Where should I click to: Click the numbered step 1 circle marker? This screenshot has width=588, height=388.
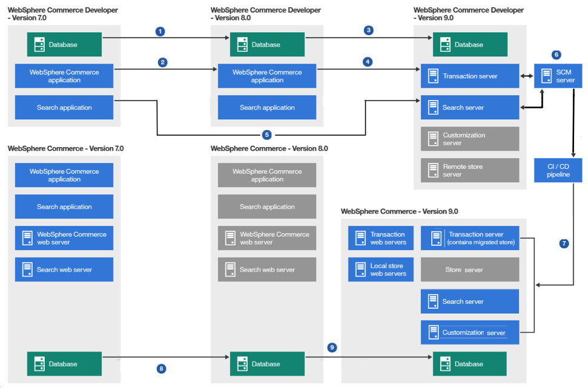click(160, 31)
